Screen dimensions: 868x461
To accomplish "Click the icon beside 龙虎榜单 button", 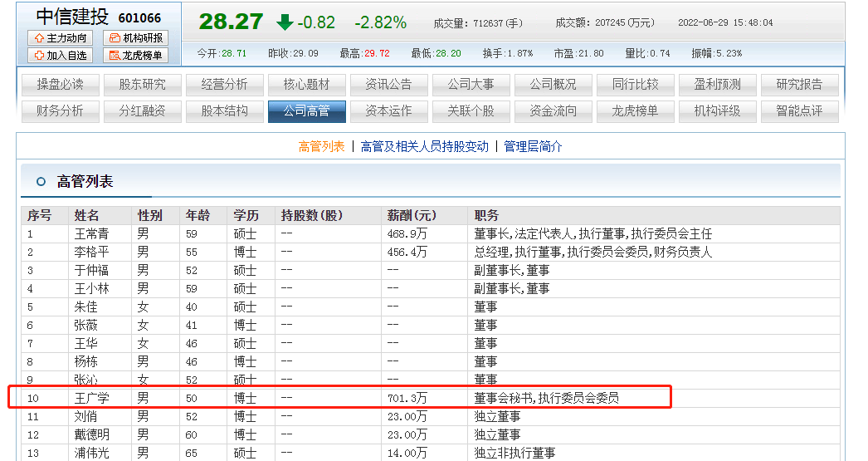I will [x=115, y=56].
